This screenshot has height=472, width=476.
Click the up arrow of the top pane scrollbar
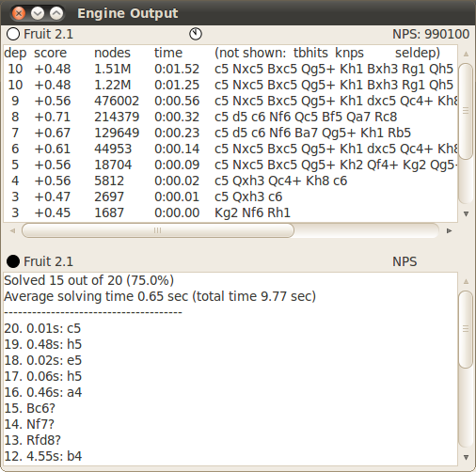pyautogui.click(x=466, y=54)
